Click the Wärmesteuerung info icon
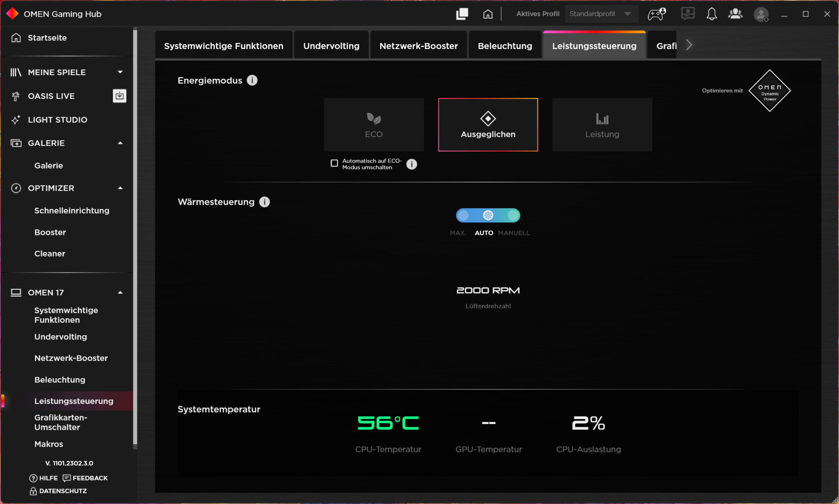Image resolution: width=839 pixels, height=504 pixels. click(x=264, y=202)
